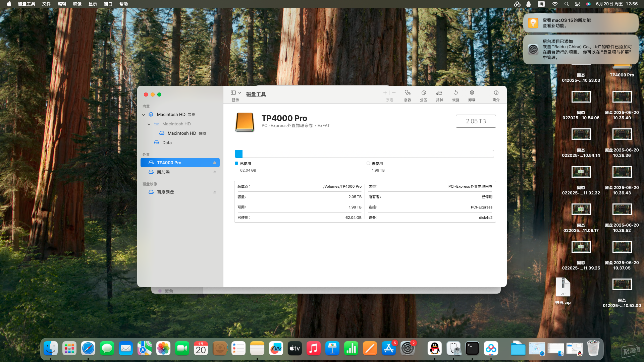Select TP4000 Pro in the sidebar
This screenshot has width=644, height=362.
point(180,163)
